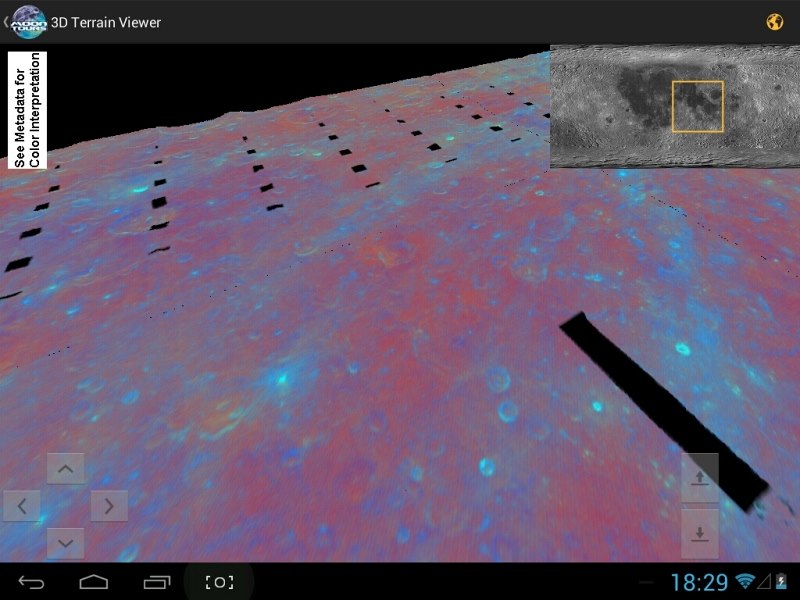Click the large black data gap strip
Image resolution: width=800 pixels, height=600 pixels.
[665, 410]
